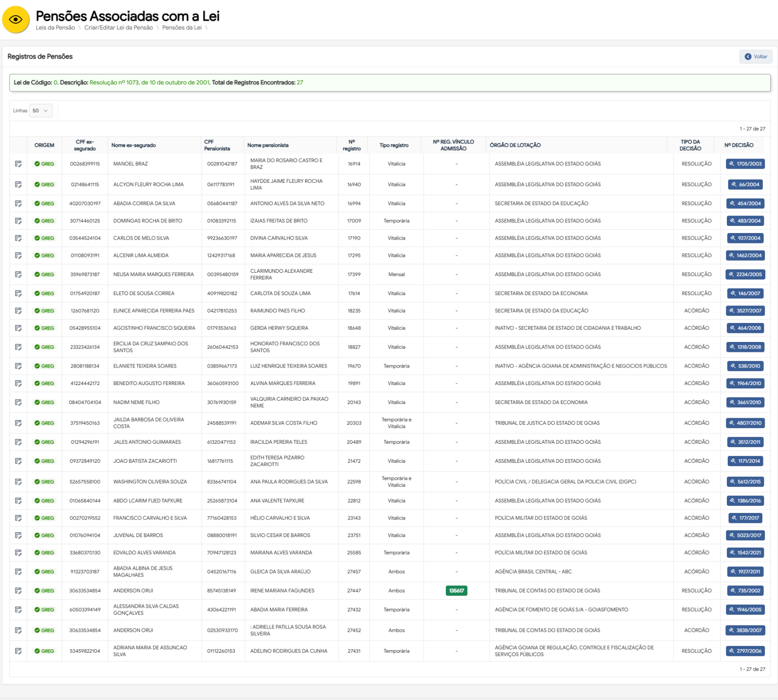Sort by Nº registro column header
The height and width of the screenshot is (700, 778).
click(x=352, y=145)
